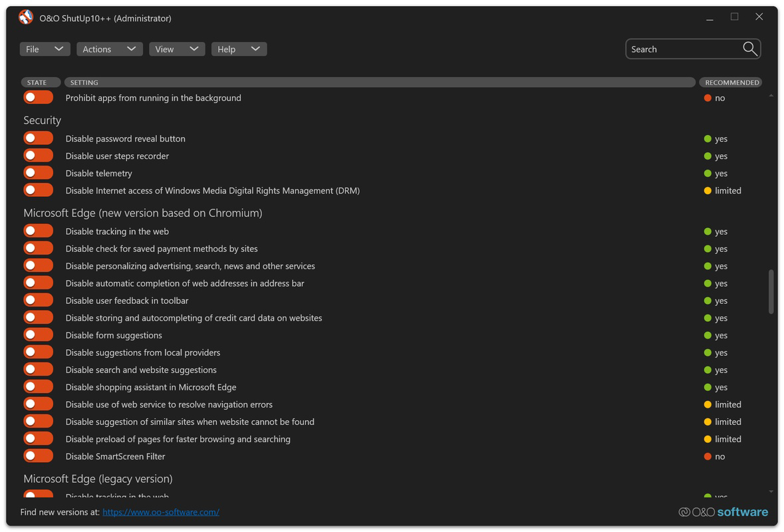
Task: Click the STATE column header
Action: 41,82
